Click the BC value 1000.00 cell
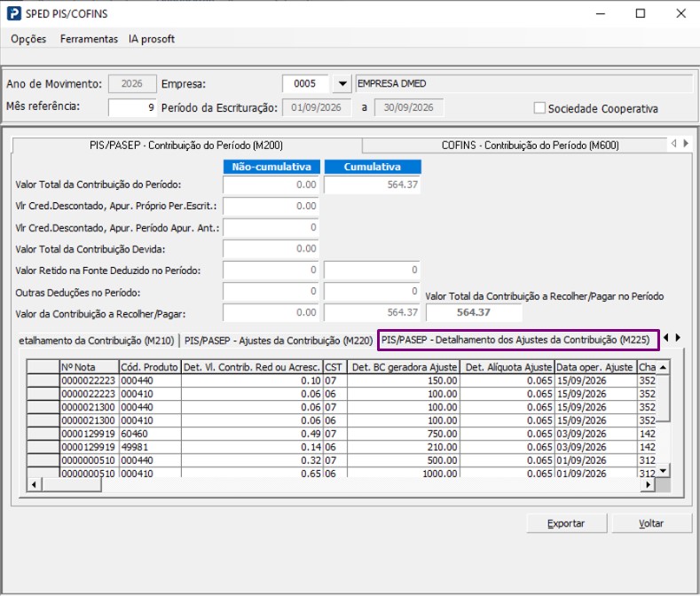700x596 pixels. (404, 473)
